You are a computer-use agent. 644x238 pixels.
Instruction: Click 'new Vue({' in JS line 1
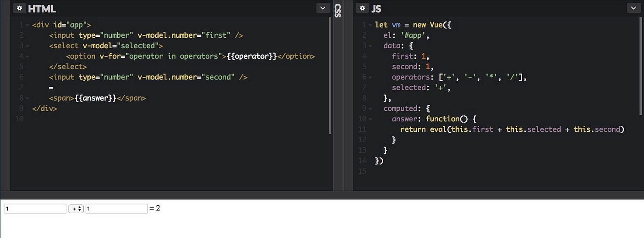pyautogui.click(x=432, y=25)
